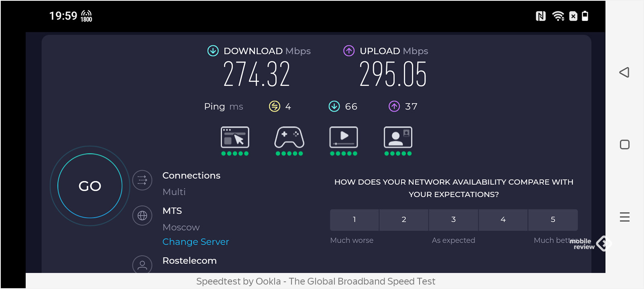This screenshot has width=644, height=289.
Task: Select the gaming controller performance icon
Action: (x=289, y=138)
